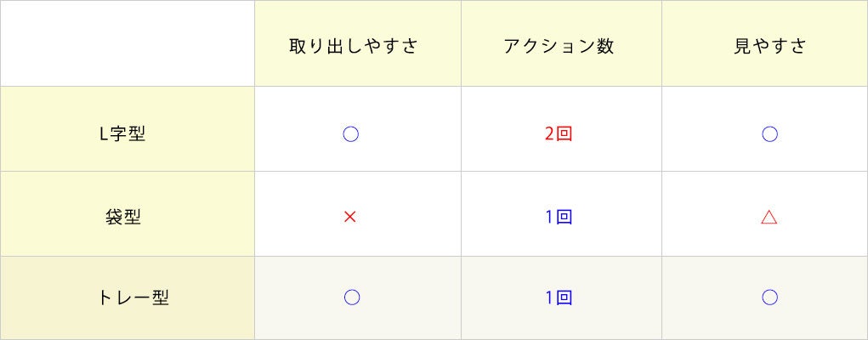Click the red cross in 袋型 row

pyautogui.click(x=349, y=217)
